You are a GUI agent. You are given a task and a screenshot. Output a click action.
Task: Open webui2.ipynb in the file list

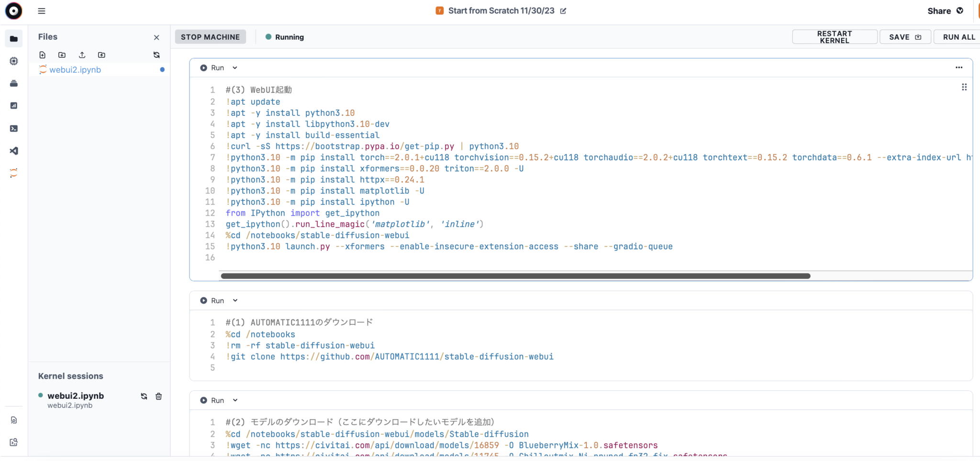(x=75, y=70)
